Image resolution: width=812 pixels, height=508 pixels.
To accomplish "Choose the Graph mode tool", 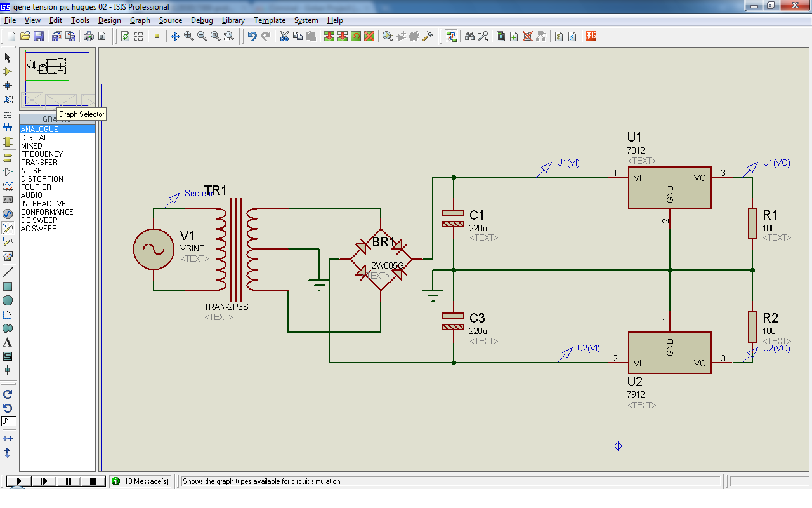I will pyautogui.click(x=8, y=186).
